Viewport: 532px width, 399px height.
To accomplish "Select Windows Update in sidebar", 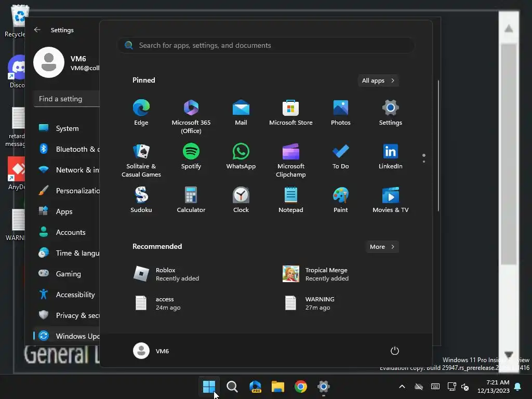I will (x=67, y=336).
